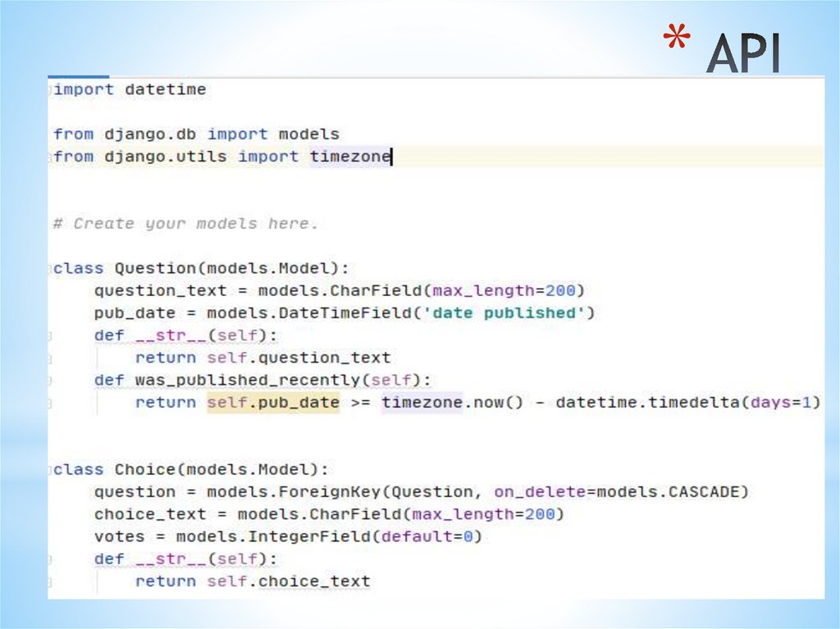This screenshot has height=629, width=840.
Task: Fold the was_published_recently method in gutter
Action: (x=50, y=381)
